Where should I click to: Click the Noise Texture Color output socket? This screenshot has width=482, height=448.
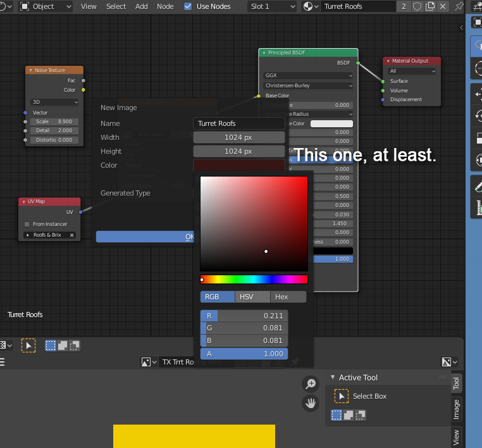pyautogui.click(x=83, y=90)
